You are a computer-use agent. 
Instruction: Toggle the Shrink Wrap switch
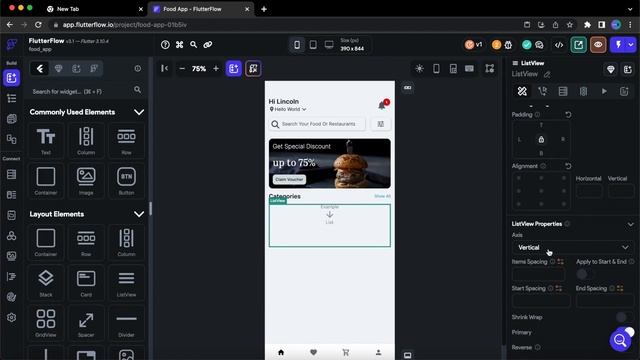pyautogui.click(x=624, y=317)
